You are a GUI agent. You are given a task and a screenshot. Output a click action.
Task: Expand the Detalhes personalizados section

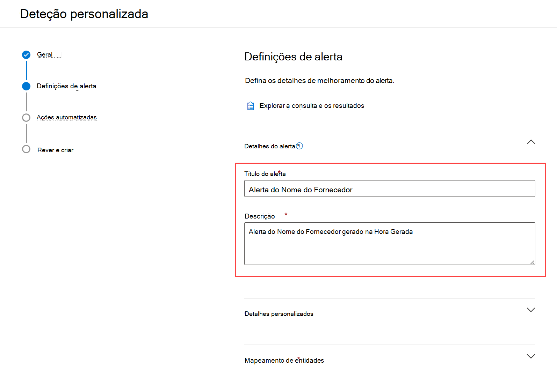531,310
